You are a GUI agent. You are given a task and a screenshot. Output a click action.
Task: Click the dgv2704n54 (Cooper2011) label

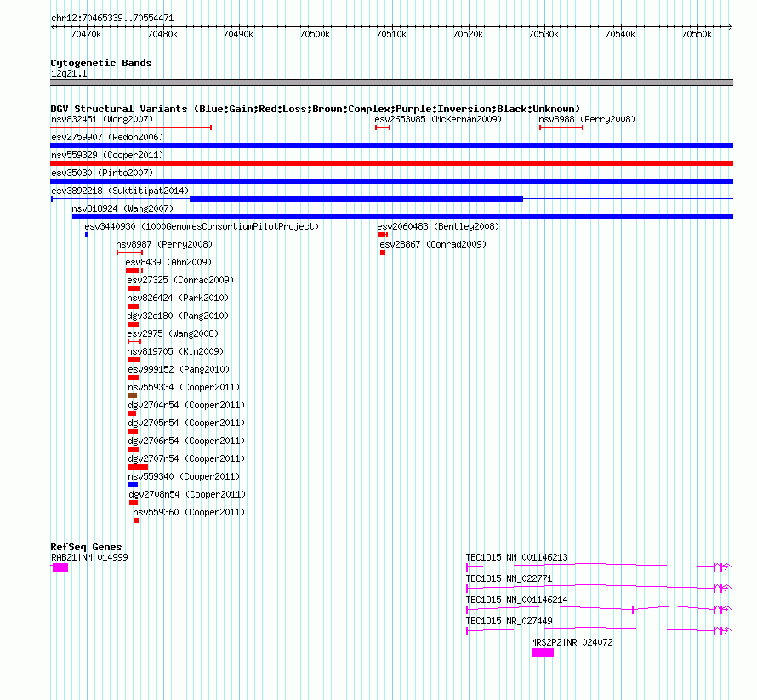(x=186, y=405)
